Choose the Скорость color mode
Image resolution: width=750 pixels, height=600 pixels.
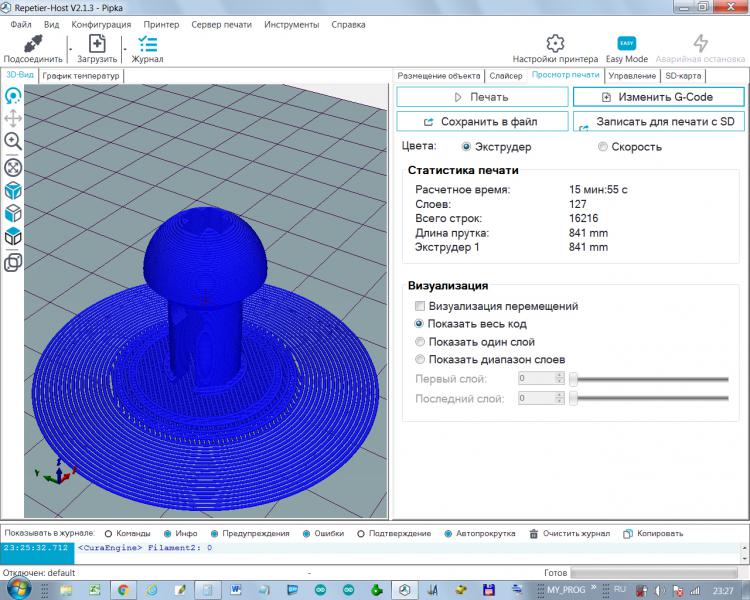tap(603, 147)
